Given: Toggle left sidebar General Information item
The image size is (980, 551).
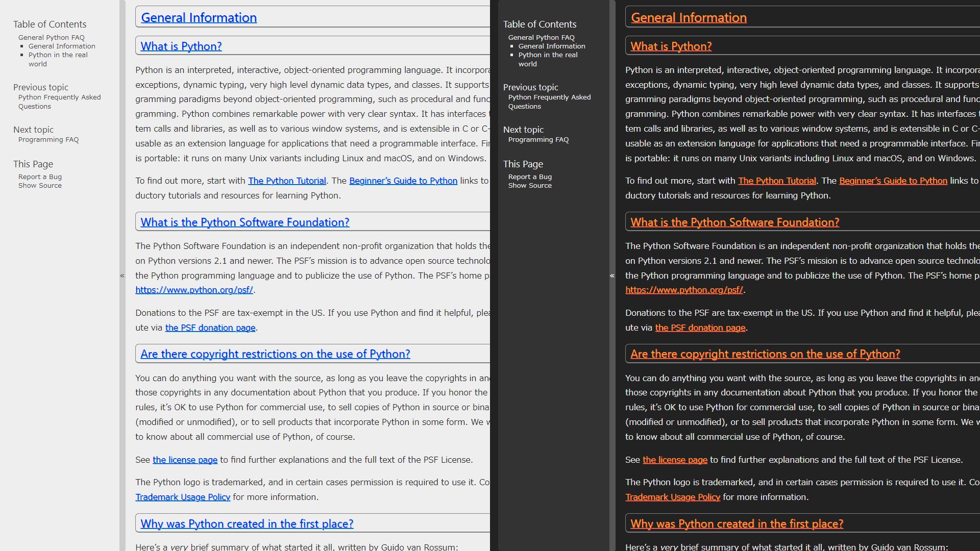Looking at the screenshot, I should [x=62, y=46].
